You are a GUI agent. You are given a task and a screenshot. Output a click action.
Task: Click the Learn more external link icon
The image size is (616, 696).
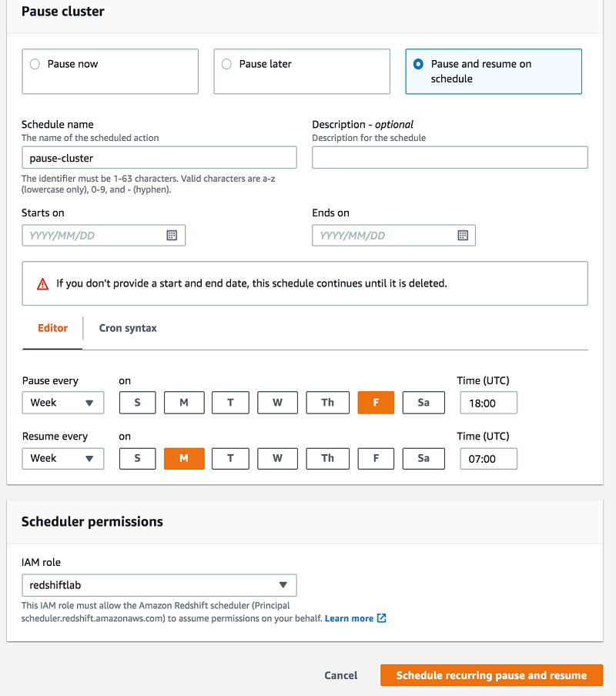382,618
